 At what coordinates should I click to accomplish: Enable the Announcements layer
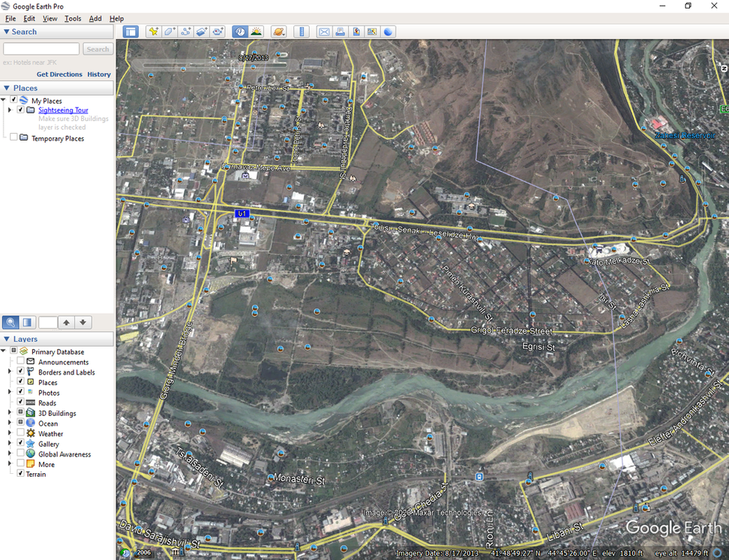(x=21, y=361)
